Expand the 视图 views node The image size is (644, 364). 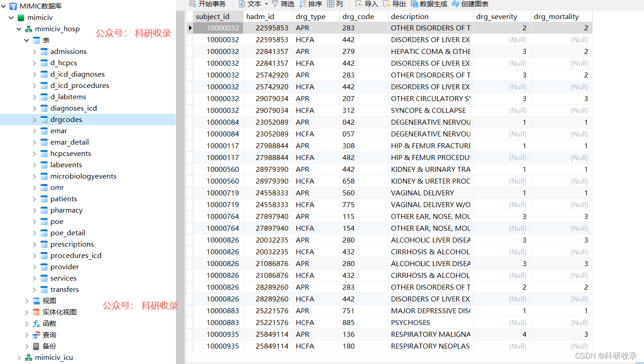pyautogui.click(x=27, y=301)
